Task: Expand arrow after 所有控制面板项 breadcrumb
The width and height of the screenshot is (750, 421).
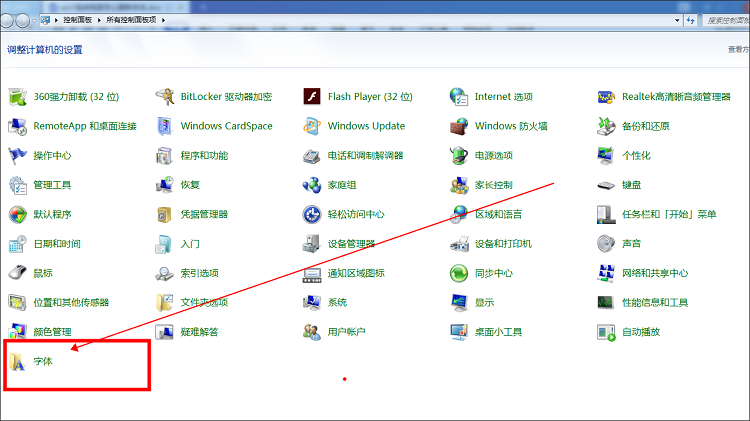Action: (x=163, y=20)
